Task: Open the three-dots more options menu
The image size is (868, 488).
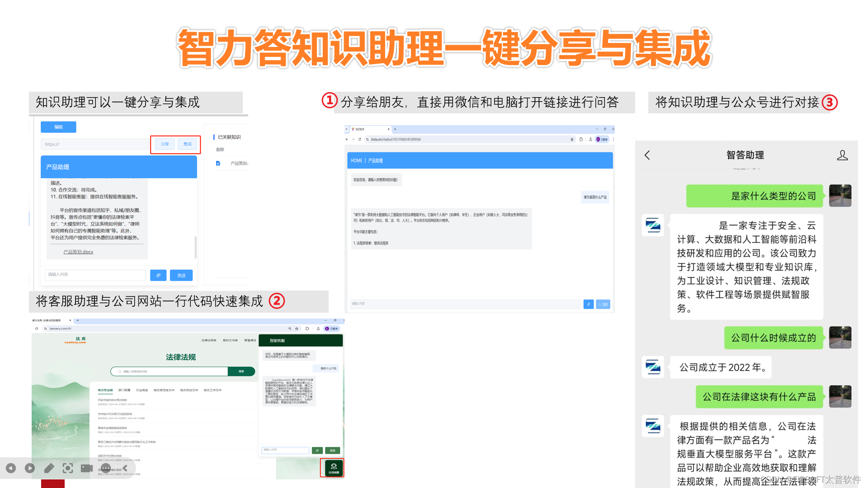Action: tap(106, 468)
